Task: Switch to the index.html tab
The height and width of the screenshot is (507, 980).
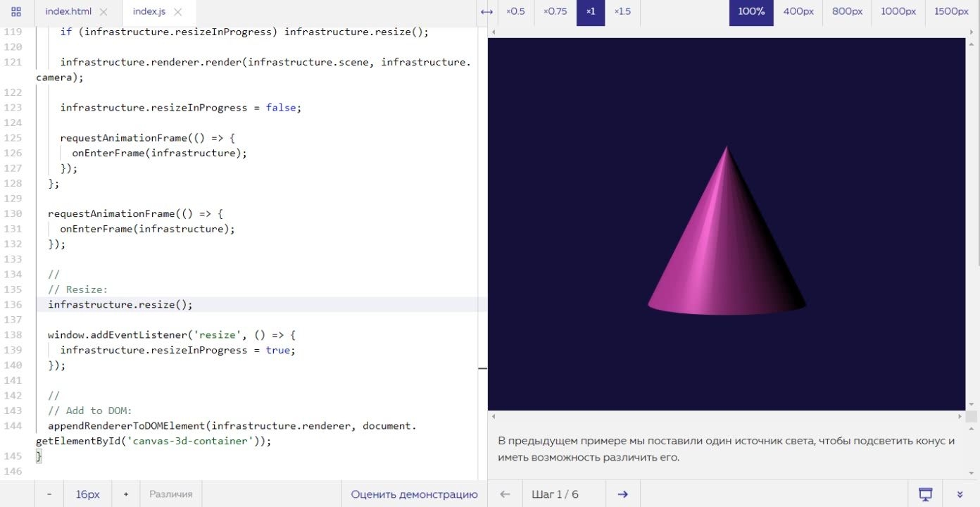Action: pyautogui.click(x=68, y=12)
